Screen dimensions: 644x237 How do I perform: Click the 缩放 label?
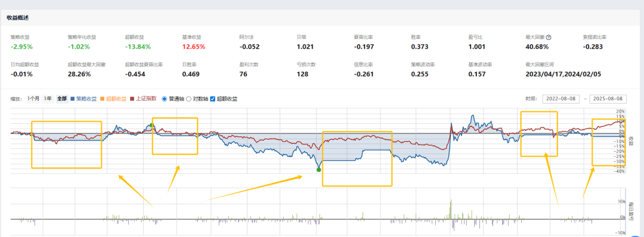[16, 99]
